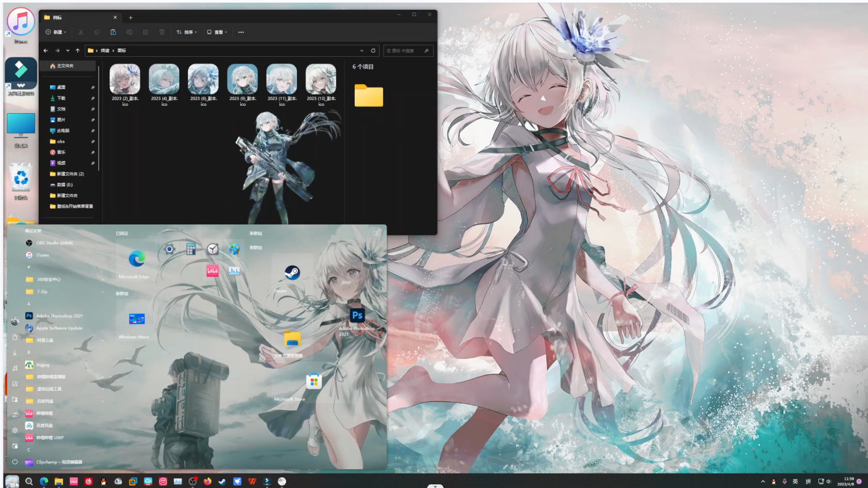Screen dimensions: 868x488
Task: Click the search icon on the taskbar
Action: pyautogui.click(x=29, y=481)
